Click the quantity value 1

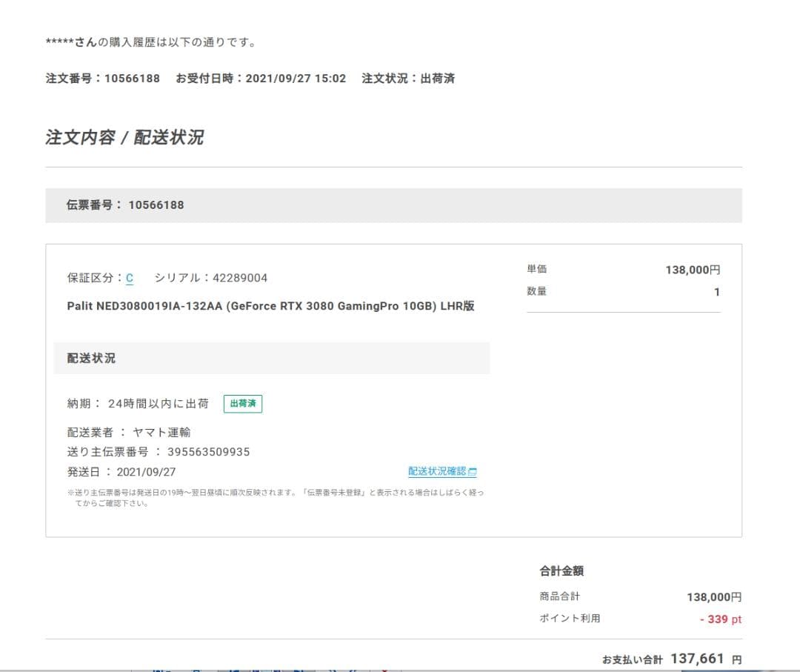click(x=716, y=291)
